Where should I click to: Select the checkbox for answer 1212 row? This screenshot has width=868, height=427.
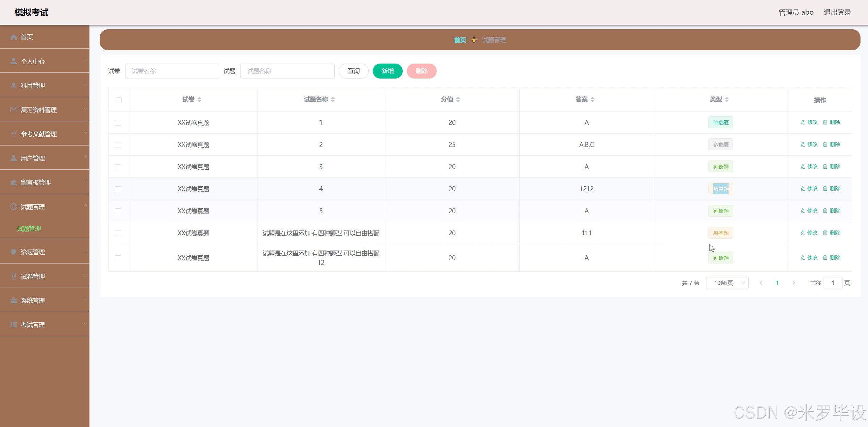click(x=118, y=189)
